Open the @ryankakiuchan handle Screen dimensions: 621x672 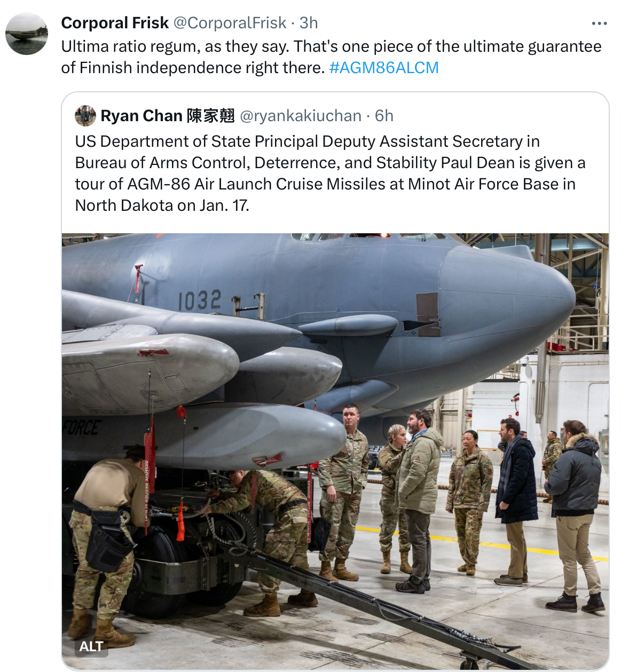click(x=301, y=116)
